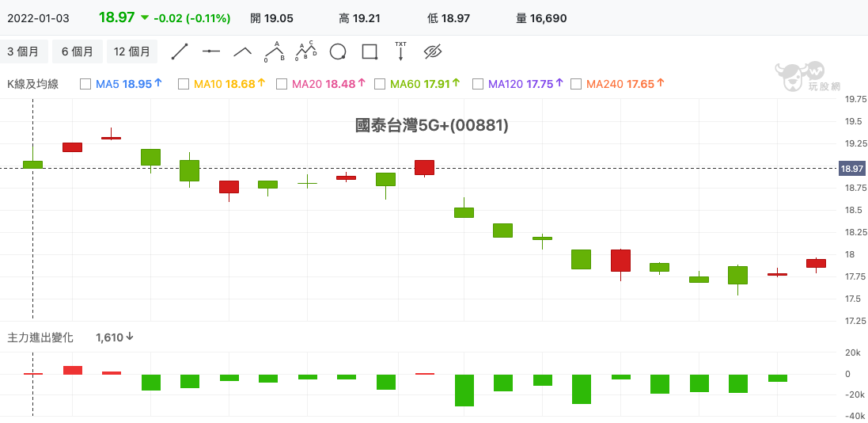The height and width of the screenshot is (423, 868).
Task: Click the 主力進出變化 section label
Action: click(40, 337)
